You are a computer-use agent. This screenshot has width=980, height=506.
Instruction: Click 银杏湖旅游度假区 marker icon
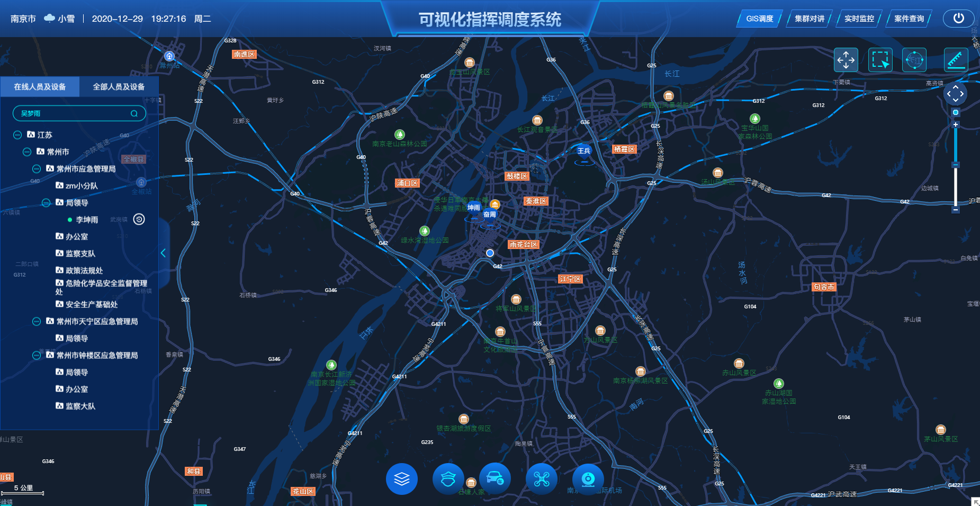point(464,419)
